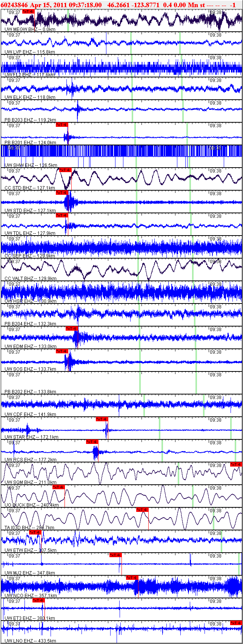Select the green marker on UW ETW trace

(221, 541)
